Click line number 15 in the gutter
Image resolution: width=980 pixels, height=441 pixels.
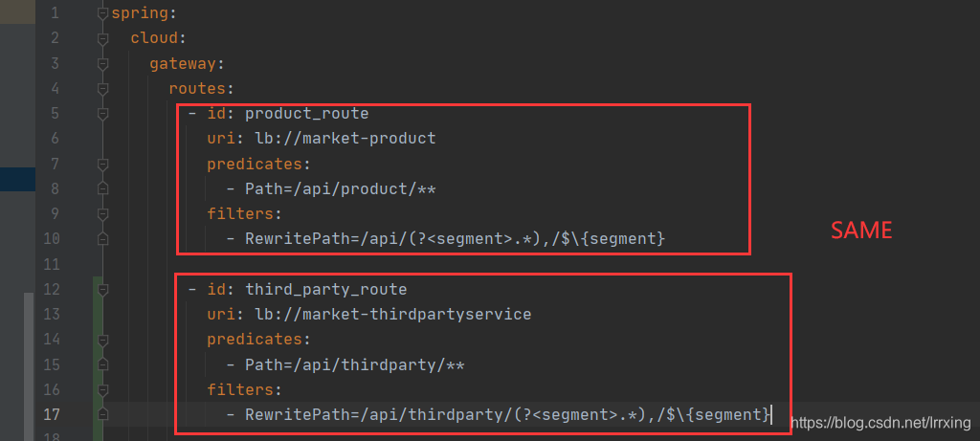tap(51, 364)
